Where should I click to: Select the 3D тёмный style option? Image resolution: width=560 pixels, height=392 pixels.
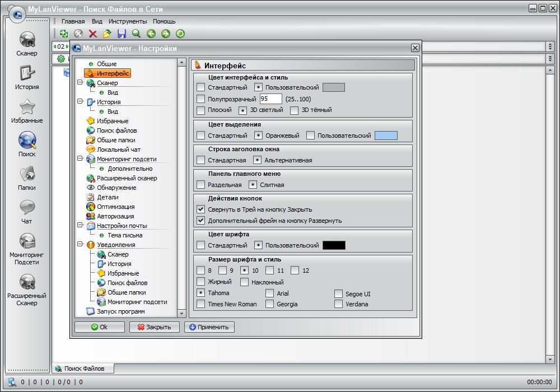tap(295, 110)
